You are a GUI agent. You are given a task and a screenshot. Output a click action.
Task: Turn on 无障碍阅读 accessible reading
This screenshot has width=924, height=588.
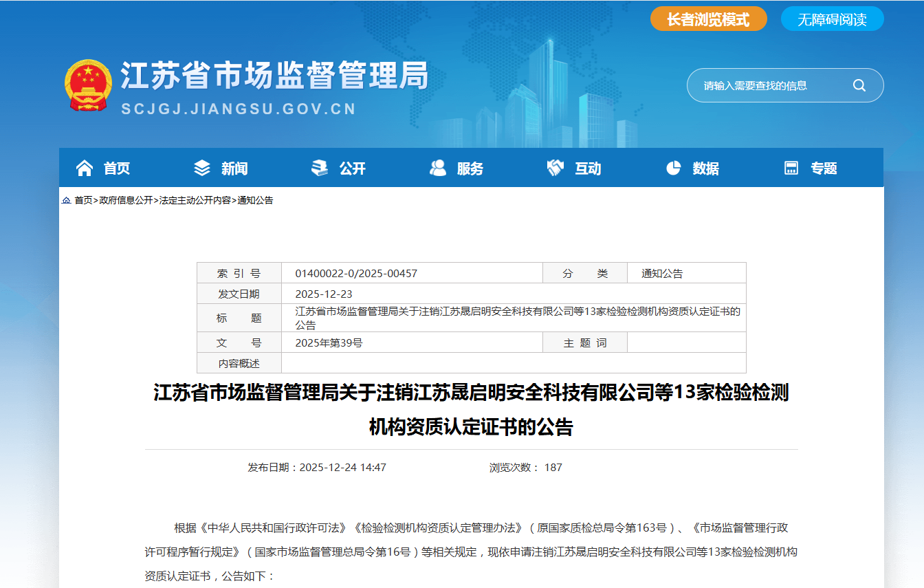[x=832, y=19]
